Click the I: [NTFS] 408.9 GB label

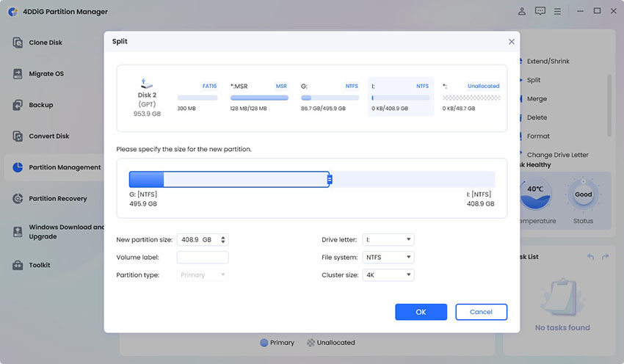(x=480, y=199)
